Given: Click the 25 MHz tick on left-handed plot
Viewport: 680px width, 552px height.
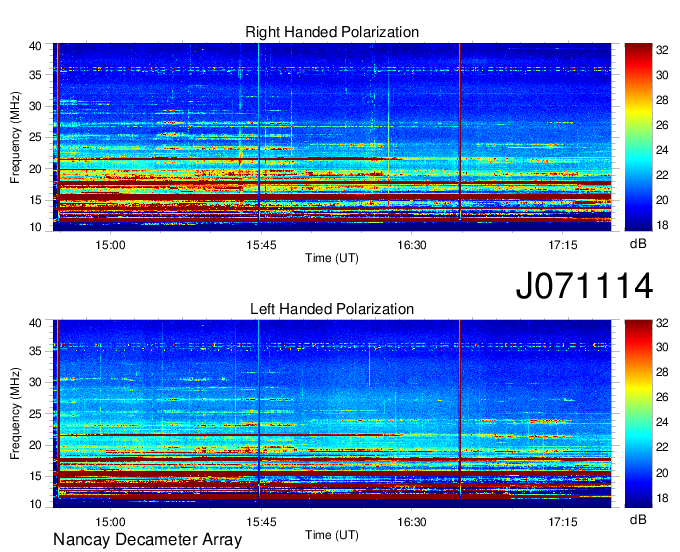Looking at the screenshot, I should click(x=36, y=414).
